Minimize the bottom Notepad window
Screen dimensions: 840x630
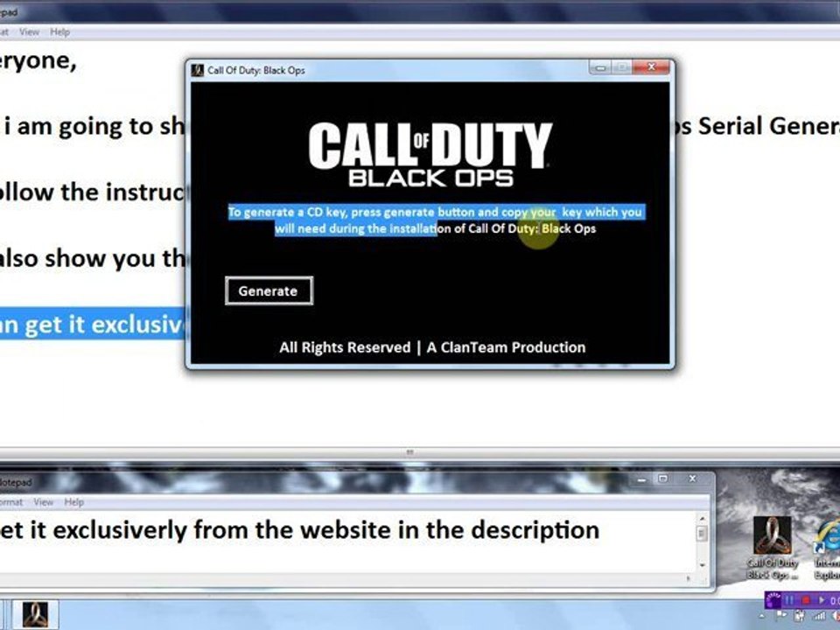(x=641, y=479)
